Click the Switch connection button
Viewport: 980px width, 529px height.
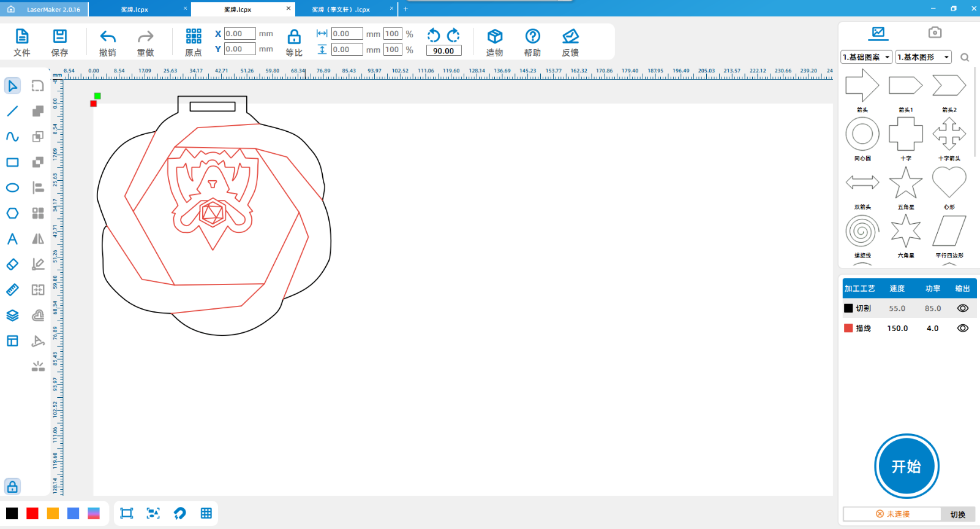[957, 514]
